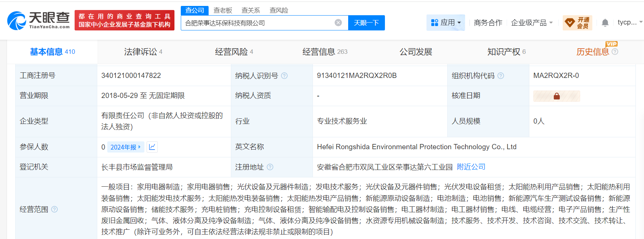
Task: Click help icon next to 组织机构代码
Action: click(501, 76)
